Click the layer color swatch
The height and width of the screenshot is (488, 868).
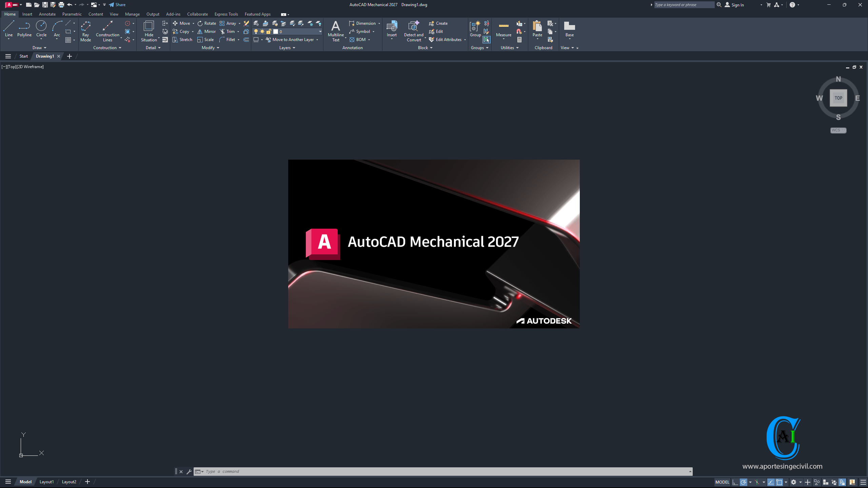click(x=276, y=32)
